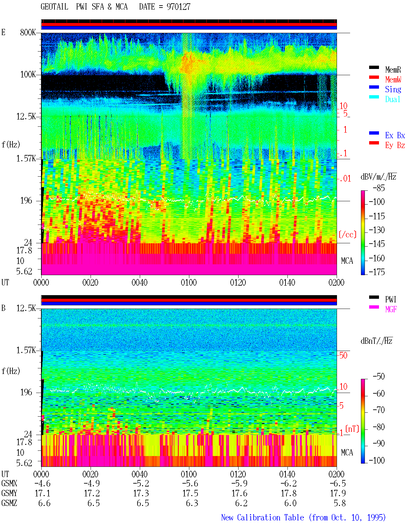Click the E panel mode status bar
This screenshot has width=420, height=523.
click(189, 25)
